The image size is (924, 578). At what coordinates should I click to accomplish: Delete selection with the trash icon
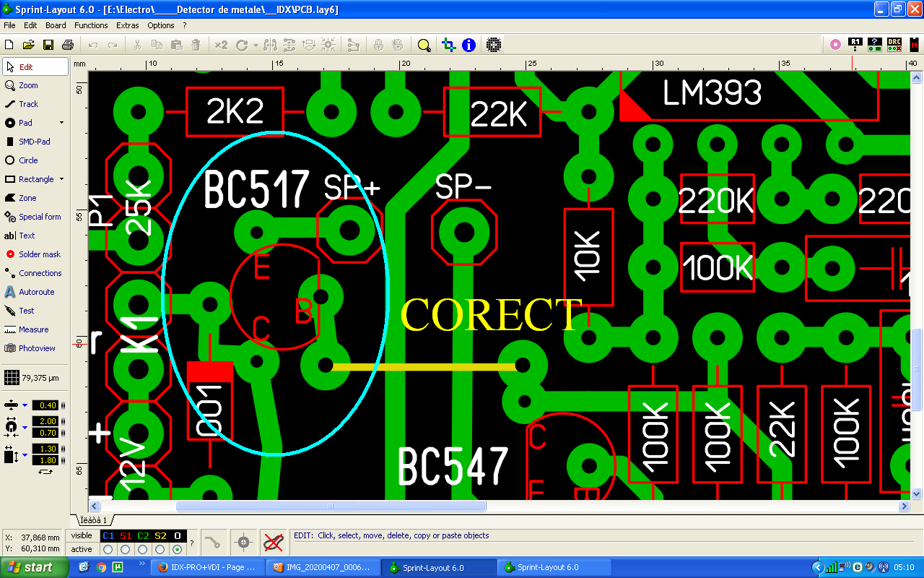196,45
